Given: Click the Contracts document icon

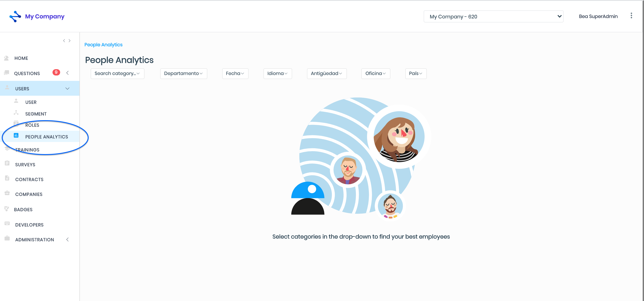Looking at the screenshot, I should [7, 178].
